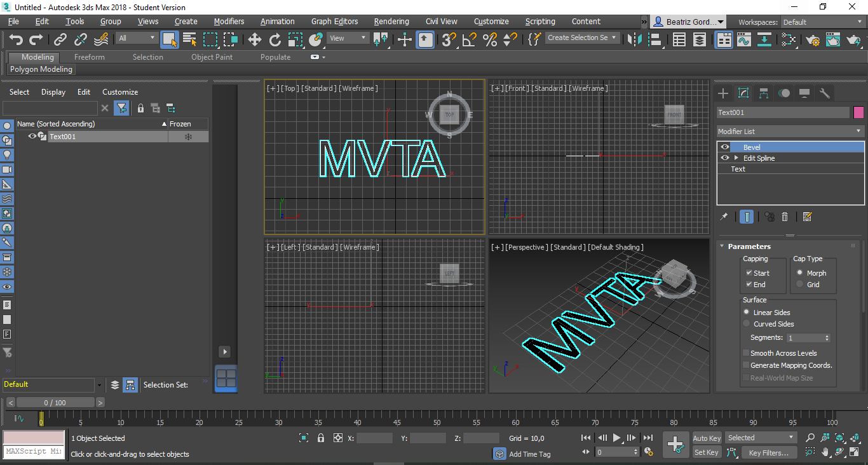Click the Mirror tool icon
Screen dimensions: 868x465
point(634,39)
